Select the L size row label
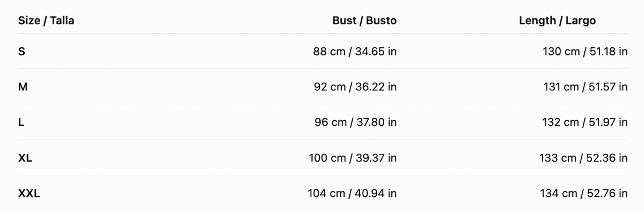 [21, 123]
